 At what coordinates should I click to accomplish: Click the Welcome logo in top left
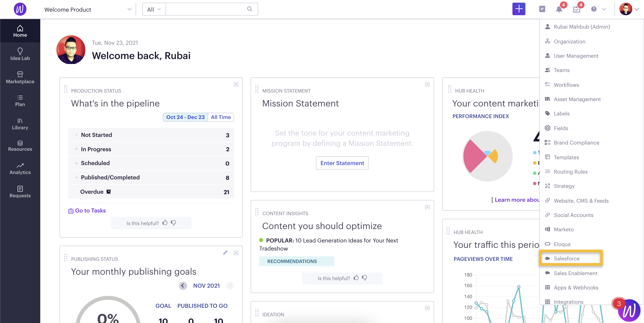(20, 9)
